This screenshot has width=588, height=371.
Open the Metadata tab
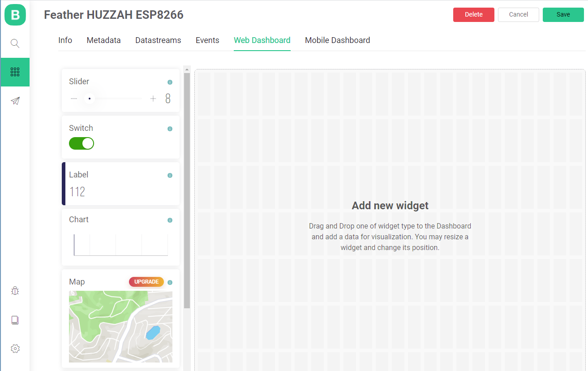click(x=103, y=40)
